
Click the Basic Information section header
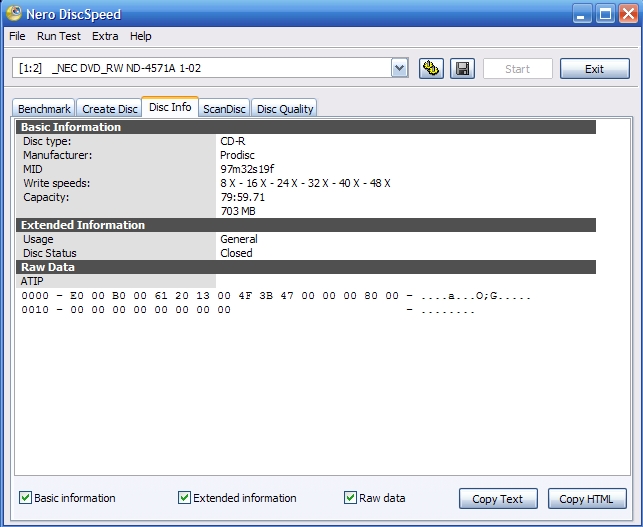[306, 127]
